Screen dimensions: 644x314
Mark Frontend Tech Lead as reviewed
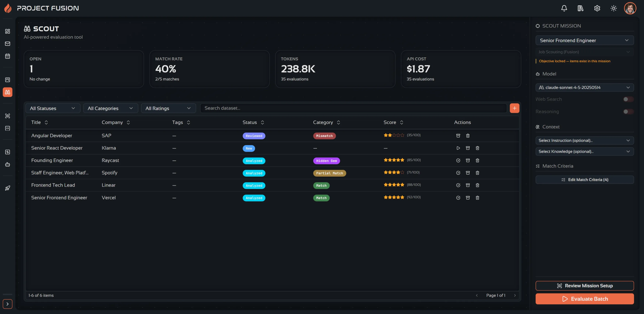coord(458,185)
